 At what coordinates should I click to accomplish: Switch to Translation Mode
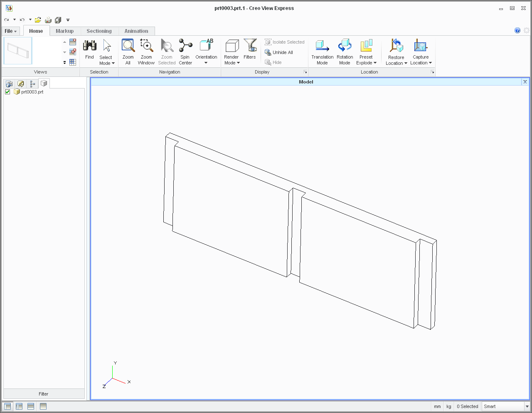322,52
